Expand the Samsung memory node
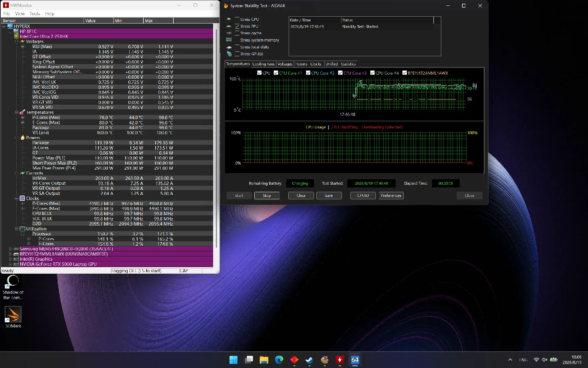The width and height of the screenshot is (588, 368). [10, 249]
